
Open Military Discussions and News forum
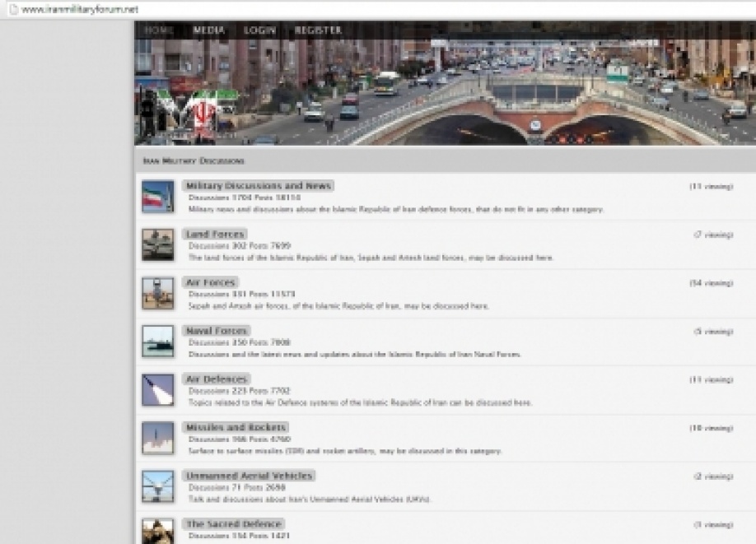pyautogui.click(x=259, y=185)
